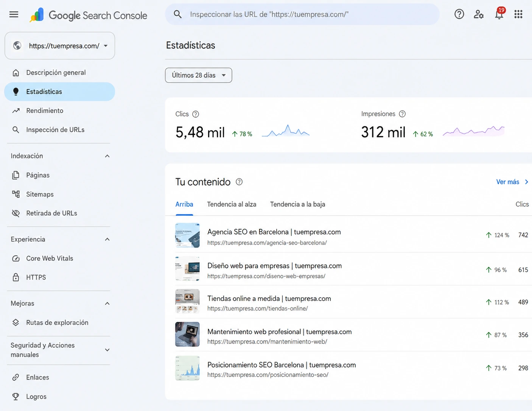Open the Enlaces sidebar item
Screen dimensions: 532x411
tap(59, 377)
